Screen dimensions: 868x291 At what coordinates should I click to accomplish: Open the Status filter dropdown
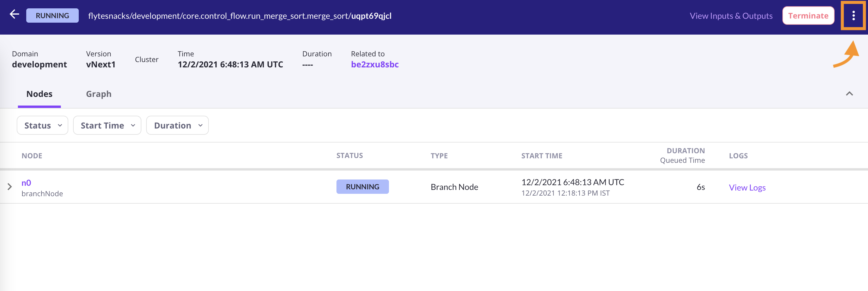(42, 125)
